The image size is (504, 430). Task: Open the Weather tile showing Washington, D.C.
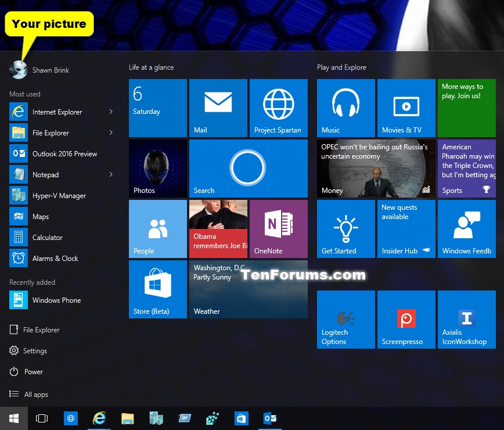coord(249,289)
